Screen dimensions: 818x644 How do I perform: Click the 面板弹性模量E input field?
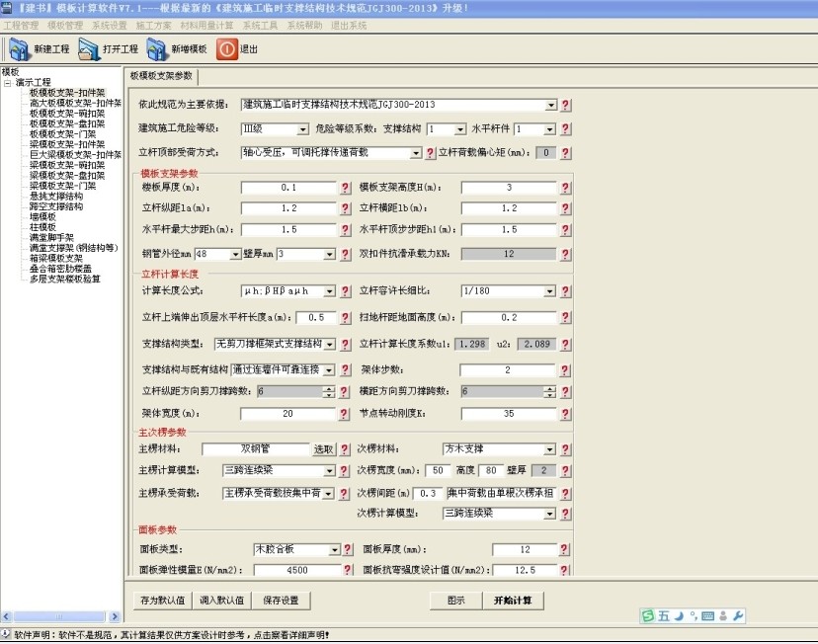pos(297,571)
